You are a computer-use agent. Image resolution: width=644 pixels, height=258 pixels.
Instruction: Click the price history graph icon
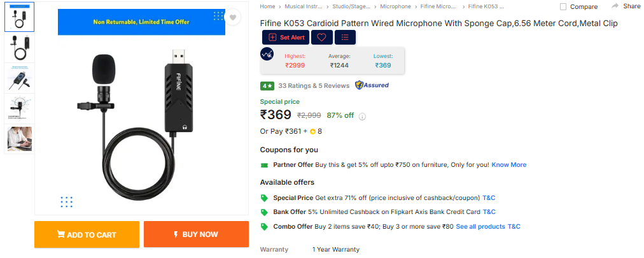267,55
